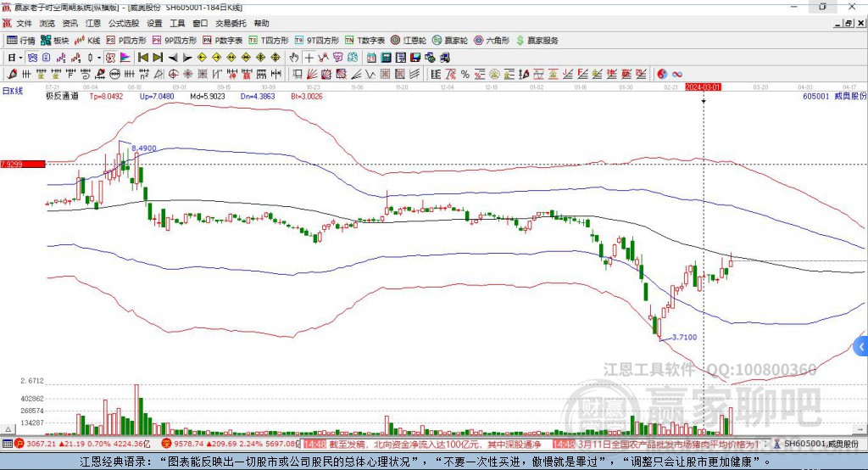Select the red pen drawing tool
Image resolution: width=868 pixels, height=470 pixels.
12,74
